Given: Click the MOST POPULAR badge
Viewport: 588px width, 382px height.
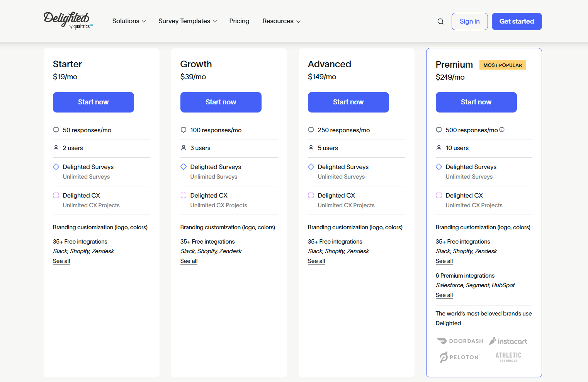Looking at the screenshot, I should (503, 65).
